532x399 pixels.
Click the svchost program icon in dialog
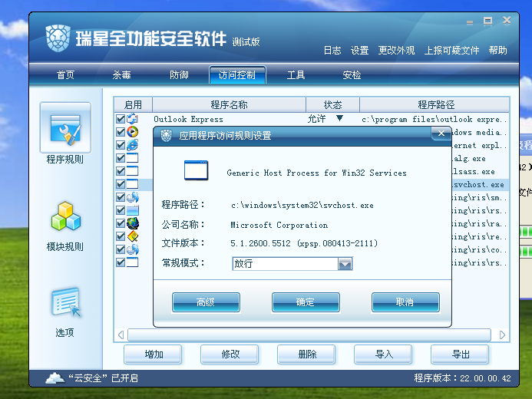point(196,170)
